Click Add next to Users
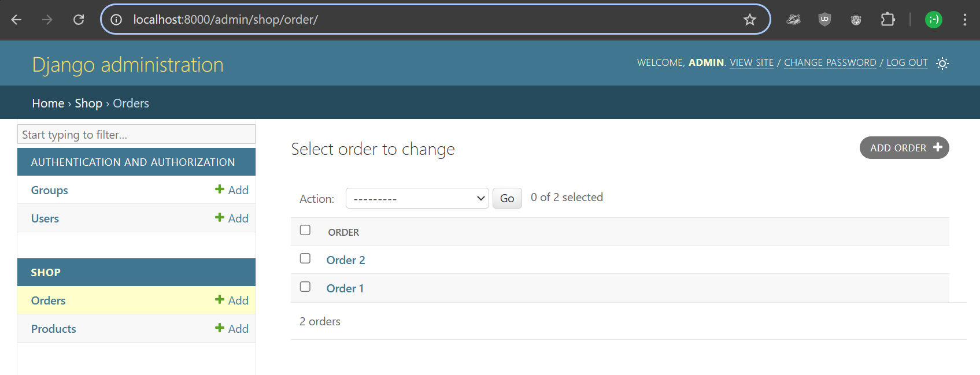Image resolution: width=980 pixels, height=375 pixels. click(232, 218)
